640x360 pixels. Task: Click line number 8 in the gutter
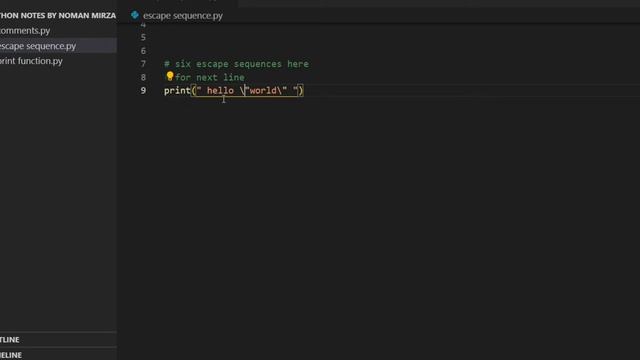coord(143,78)
